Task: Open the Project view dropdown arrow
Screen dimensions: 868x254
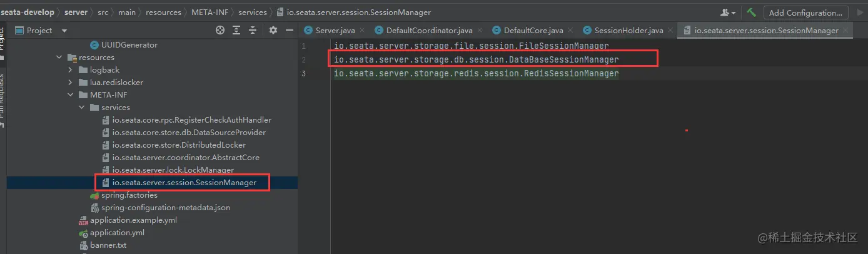Action: point(65,31)
